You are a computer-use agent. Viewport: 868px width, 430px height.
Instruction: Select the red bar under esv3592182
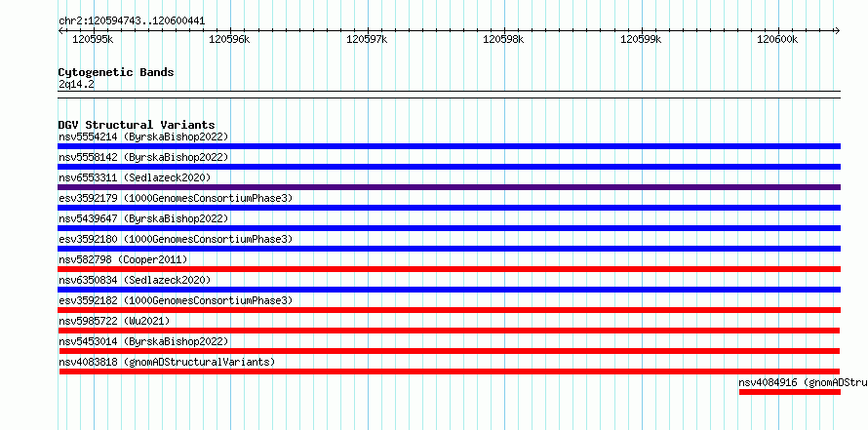pos(449,310)
